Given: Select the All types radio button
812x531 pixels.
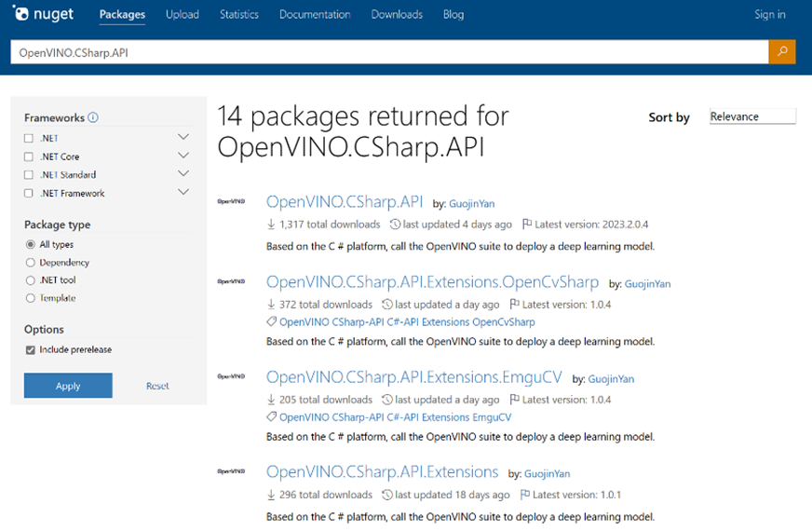Looking at the screenshot, I should tap(31, 244).
